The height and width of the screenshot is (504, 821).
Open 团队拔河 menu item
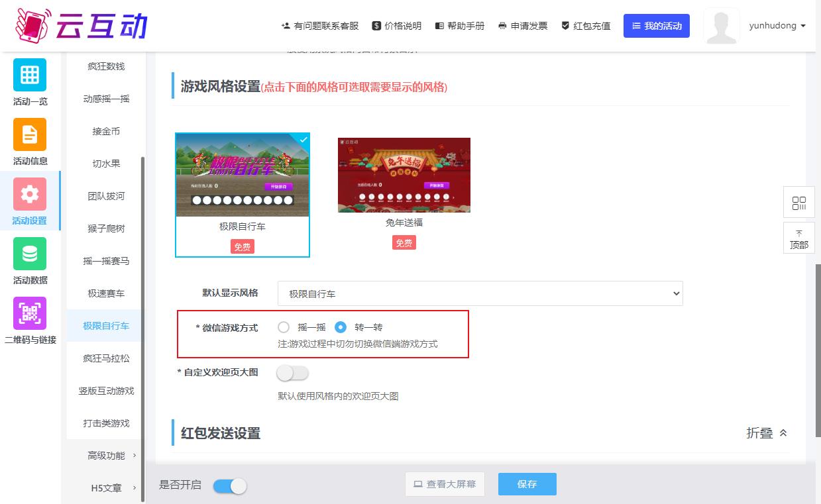click(x=106, y=196)
